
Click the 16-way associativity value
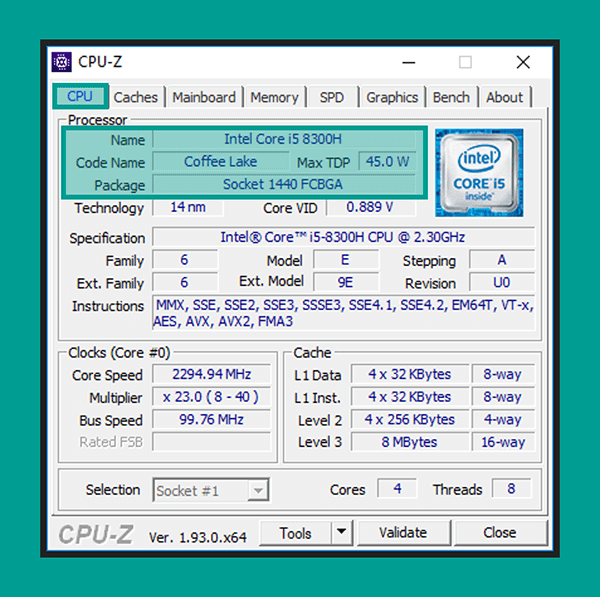503,442
